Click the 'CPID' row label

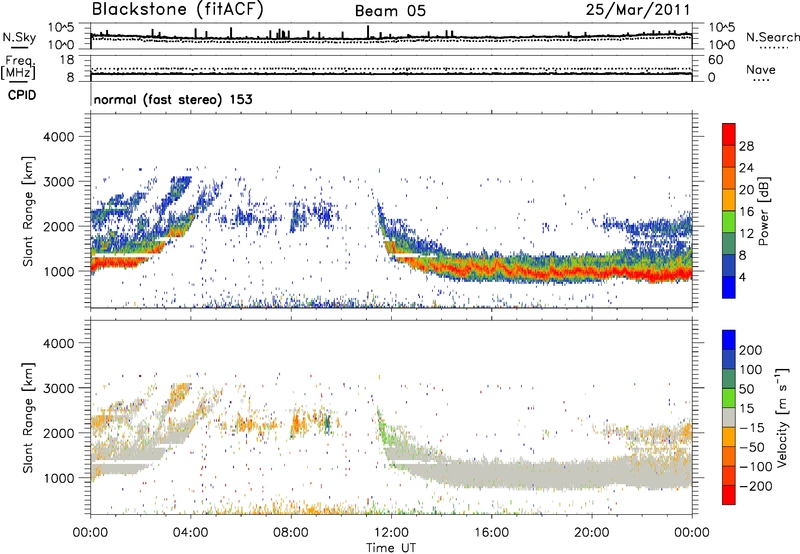tap(22, 95)
